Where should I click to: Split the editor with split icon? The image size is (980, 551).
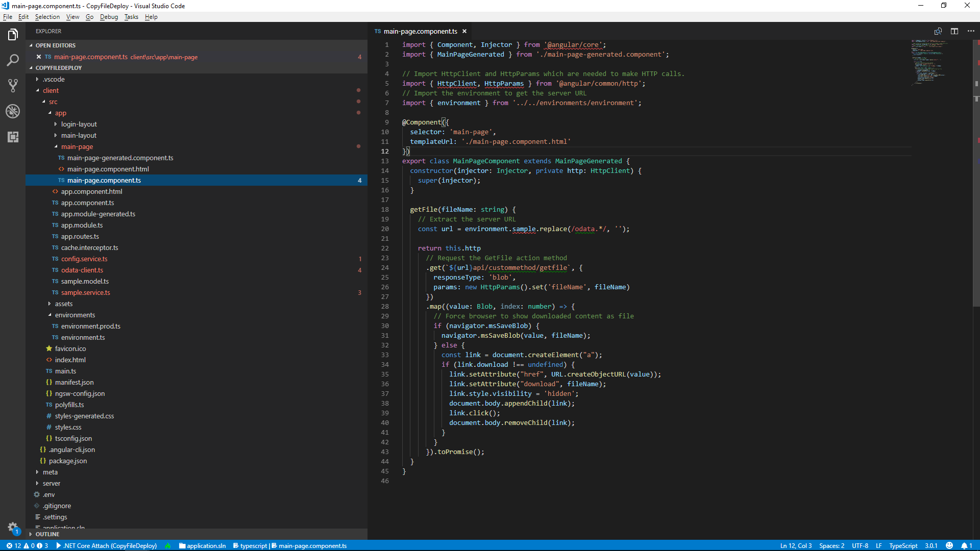tap(954, 31)
